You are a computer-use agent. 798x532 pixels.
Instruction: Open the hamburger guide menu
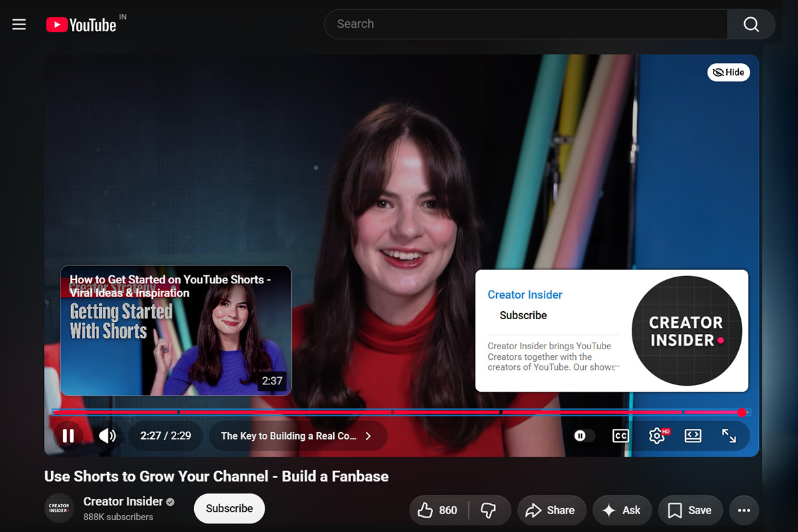tap(19, 25)
